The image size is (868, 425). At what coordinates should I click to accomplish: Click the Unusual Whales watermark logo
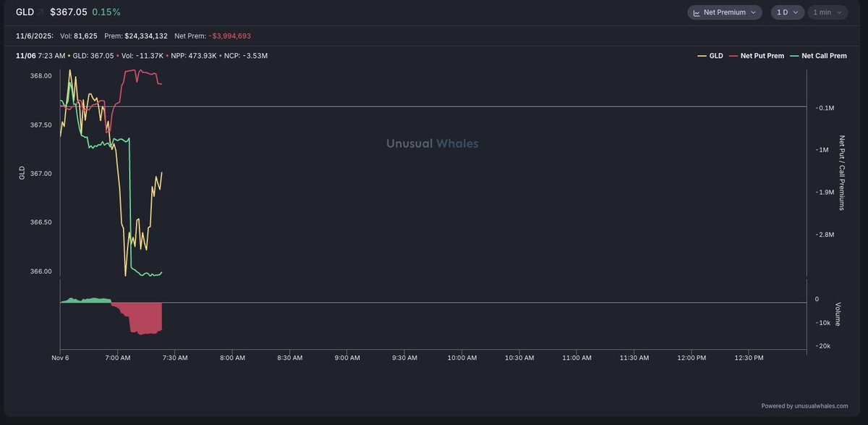coord(432,143)
